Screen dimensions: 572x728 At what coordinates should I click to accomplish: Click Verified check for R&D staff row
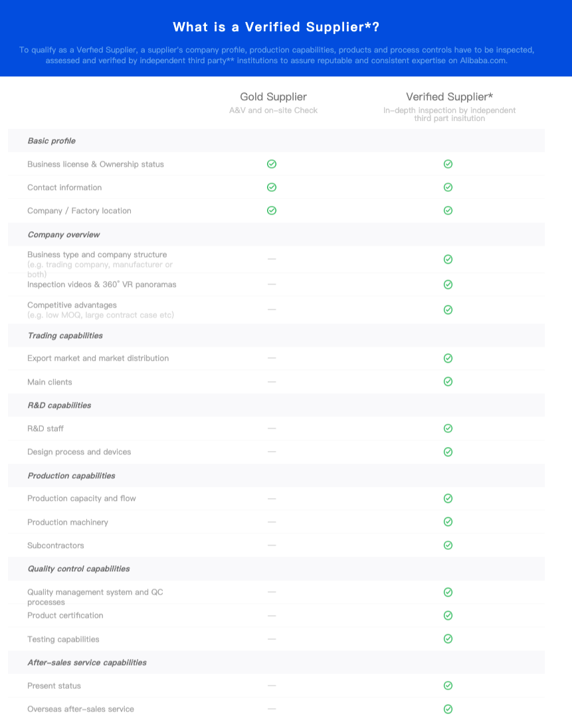tap(448, 428)
